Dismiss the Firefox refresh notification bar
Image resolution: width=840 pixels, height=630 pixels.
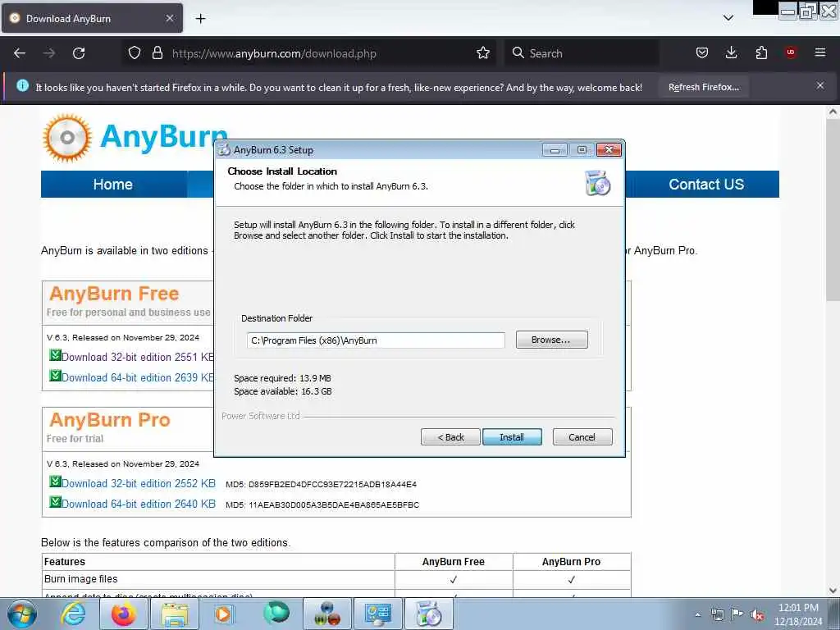point(819,85)
